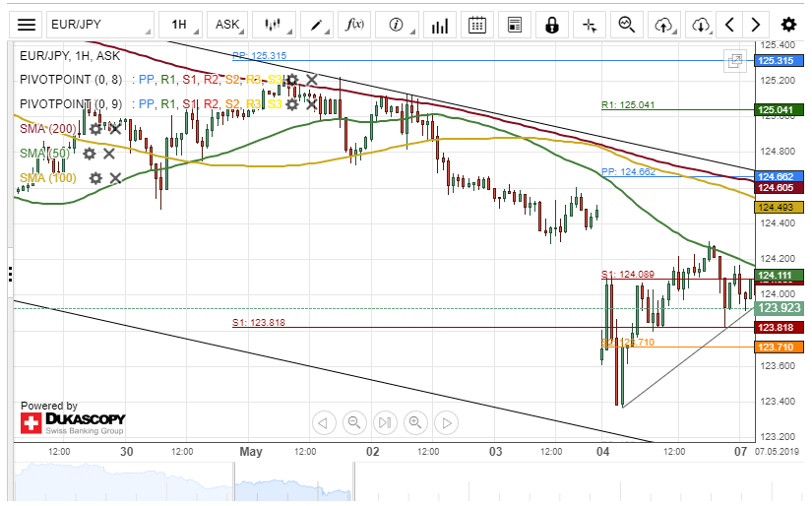Open the hamburger main menu

(29, 25)
